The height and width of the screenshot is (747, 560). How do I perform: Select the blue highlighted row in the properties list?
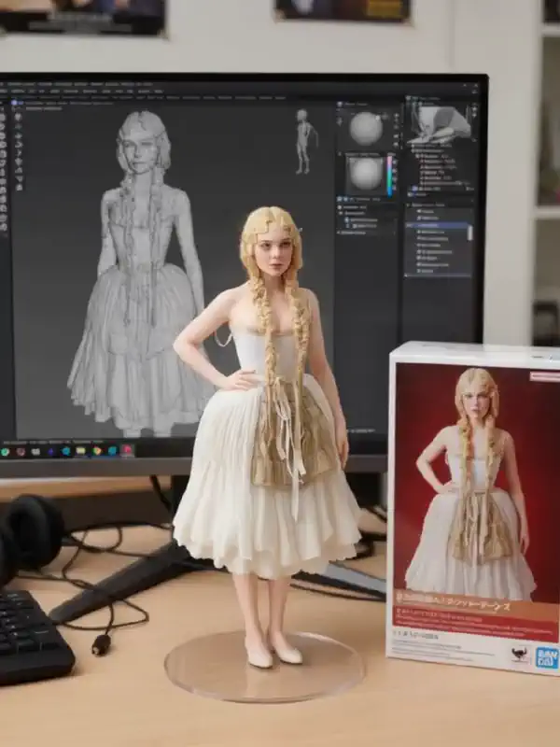(437, 225)
